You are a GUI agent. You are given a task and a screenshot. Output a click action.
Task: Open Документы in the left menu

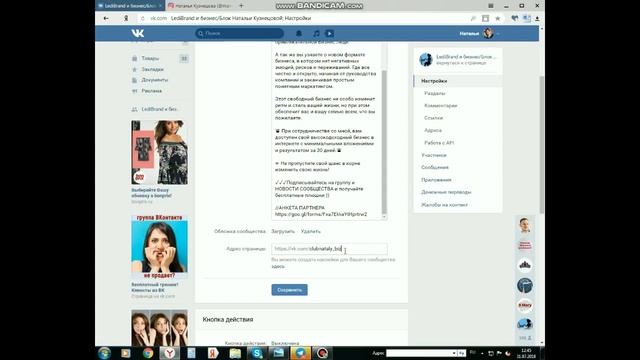pyautogui.click(x=154, y=80)
